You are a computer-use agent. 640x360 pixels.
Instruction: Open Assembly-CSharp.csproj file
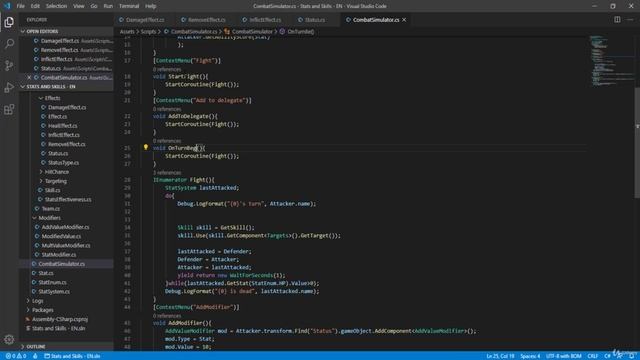60,319
